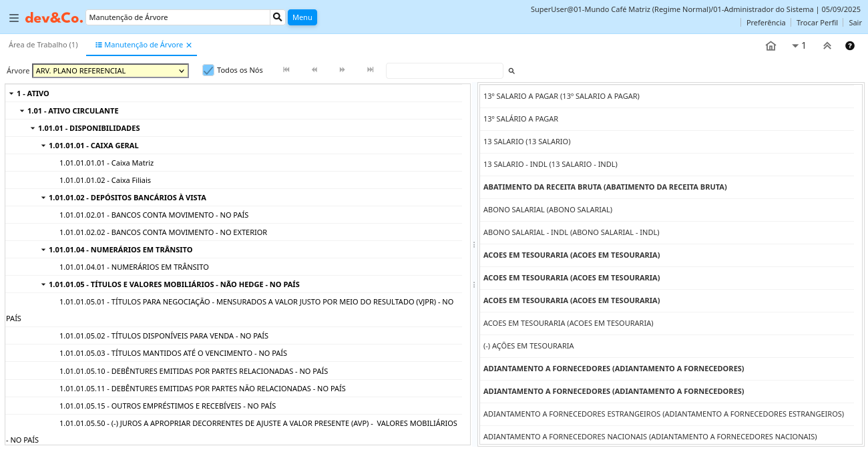The height and width of the screenshot is (450, 868).
Task: Jump to last record navigation arrow
Action: [371, 70]
